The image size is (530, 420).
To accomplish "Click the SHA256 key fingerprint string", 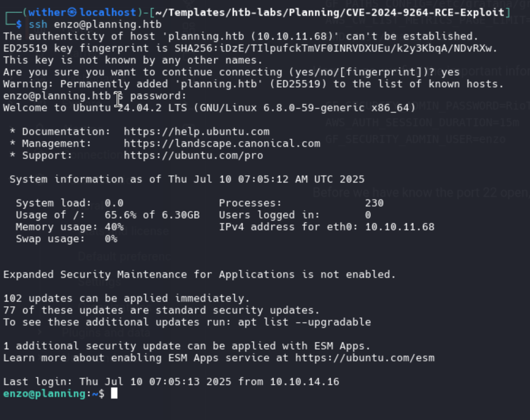I will pyautogui.click(x=336, y=48).
